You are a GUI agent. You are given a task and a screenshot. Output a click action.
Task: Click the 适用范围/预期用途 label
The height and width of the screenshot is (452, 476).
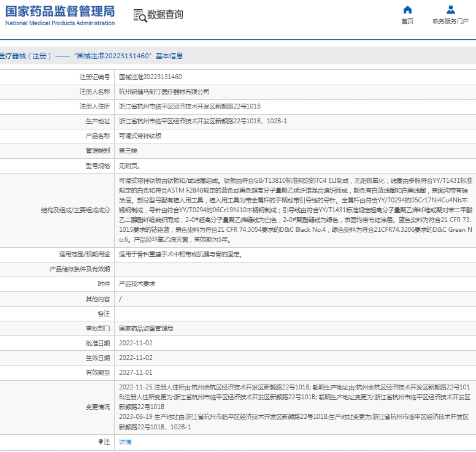[x=85, y=254]
